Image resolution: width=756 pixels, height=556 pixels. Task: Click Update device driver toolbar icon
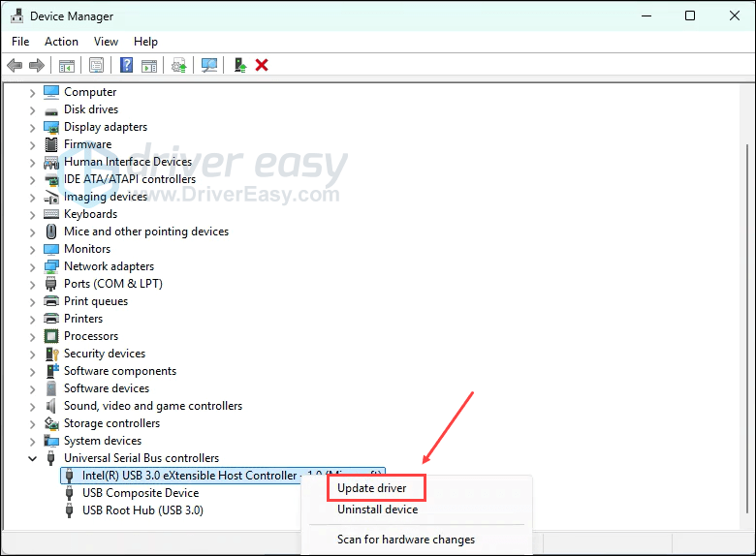coord(178,66)
